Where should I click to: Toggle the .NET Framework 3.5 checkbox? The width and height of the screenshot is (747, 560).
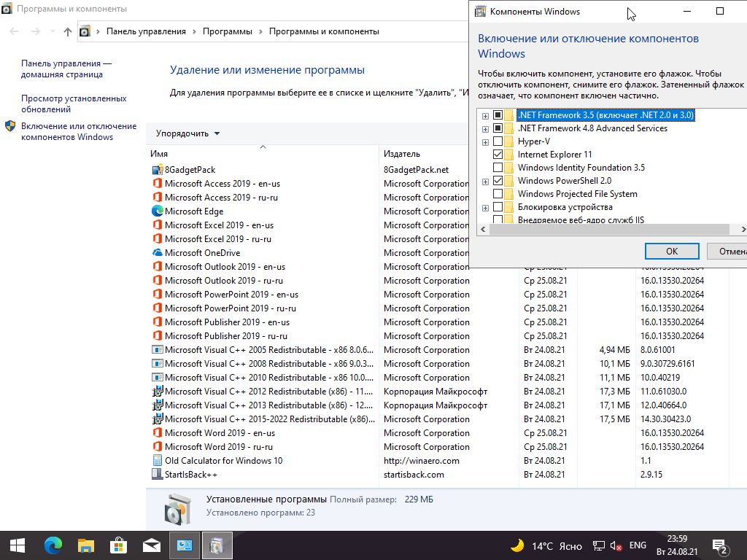tap(498, 114)
